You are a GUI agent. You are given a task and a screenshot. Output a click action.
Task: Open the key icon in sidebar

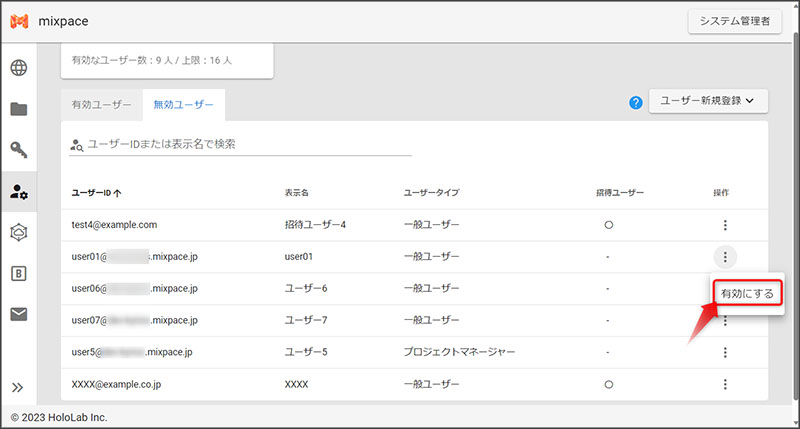click(18, 150)
